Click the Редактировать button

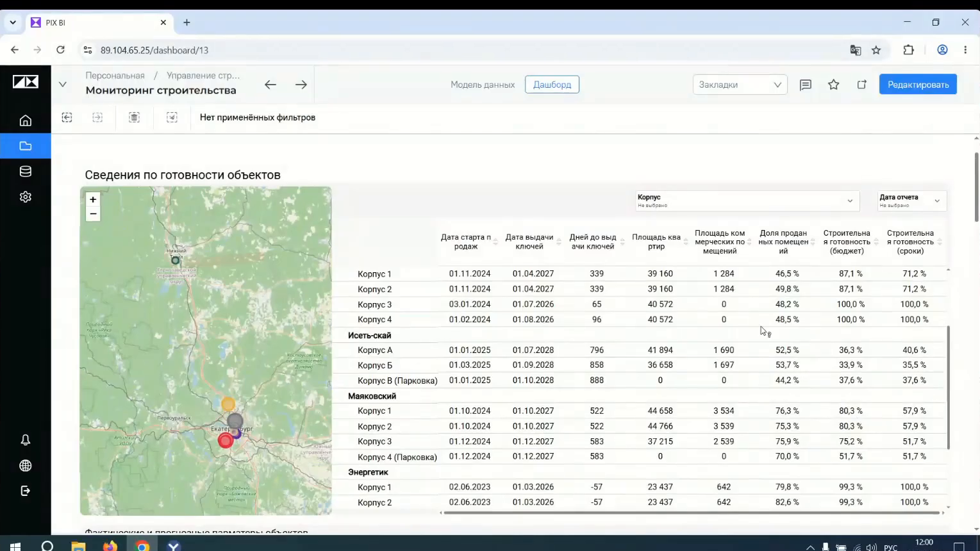point(918,85)
